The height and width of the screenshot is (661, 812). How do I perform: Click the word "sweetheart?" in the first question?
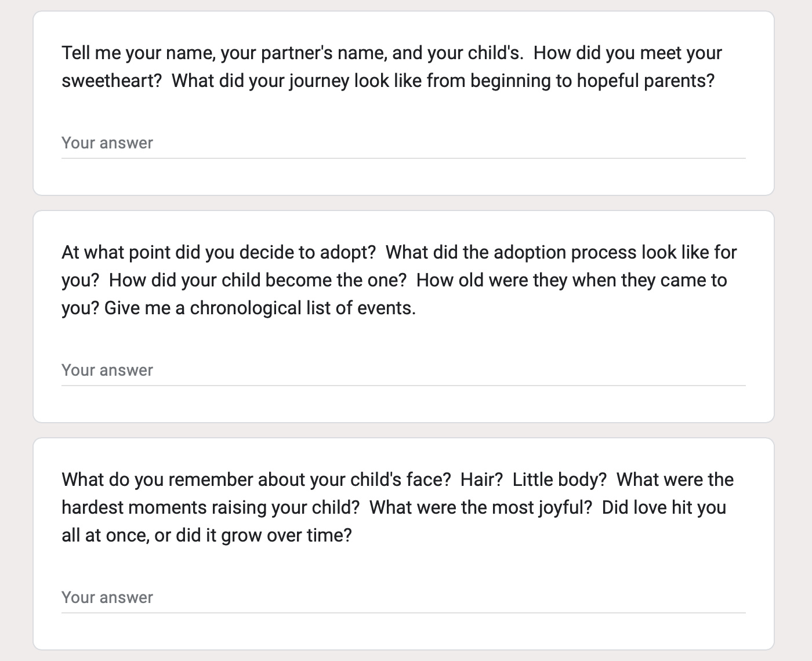tap(112, 81)
